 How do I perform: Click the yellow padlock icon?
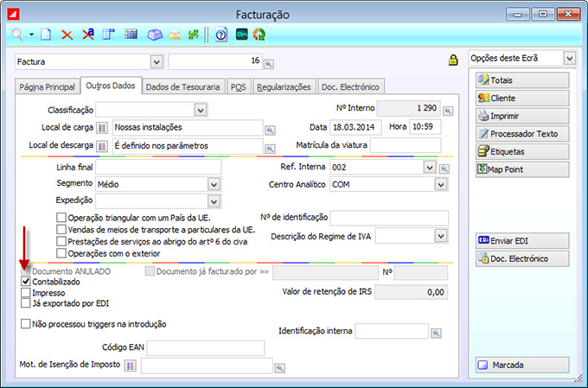click(x=452, y=60)
